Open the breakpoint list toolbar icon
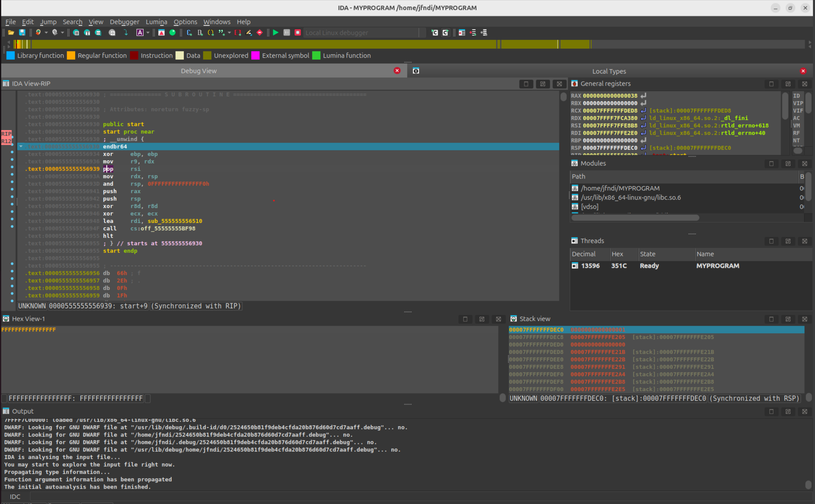815x504 pixels. point(462,32)
